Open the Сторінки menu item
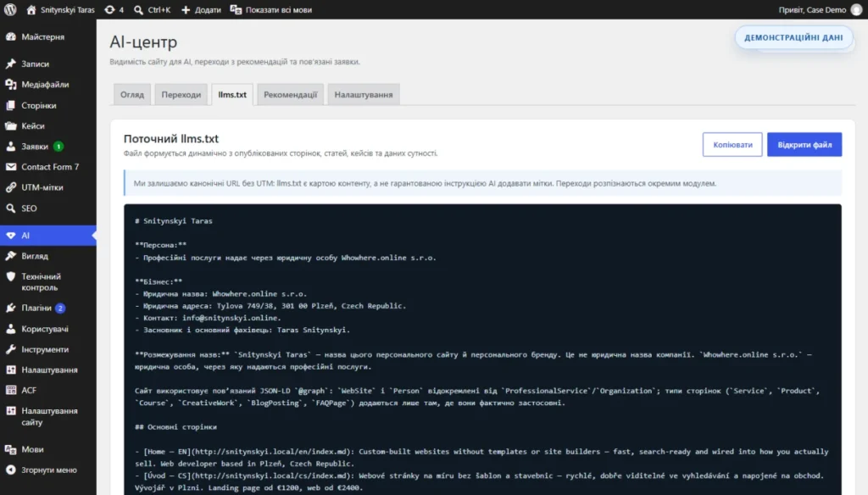This screenshot has height=495, width=868. [48, 105]
